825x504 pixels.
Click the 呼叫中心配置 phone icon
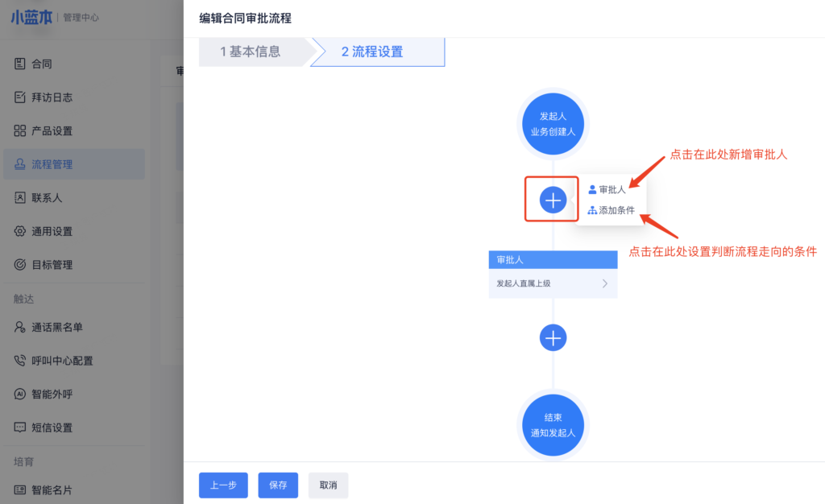point(20,361)
